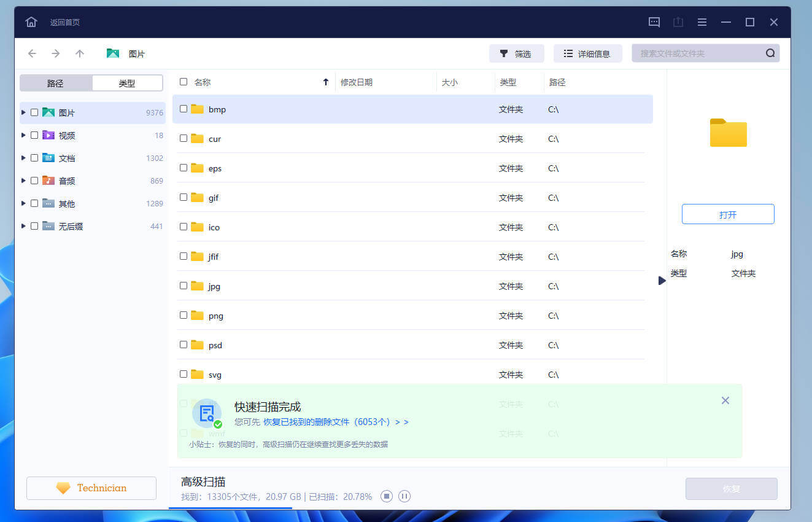Expand the 音频 category in the sidebar
The width and height of the screenshot is (812, 522).
[x=23, y=181]
